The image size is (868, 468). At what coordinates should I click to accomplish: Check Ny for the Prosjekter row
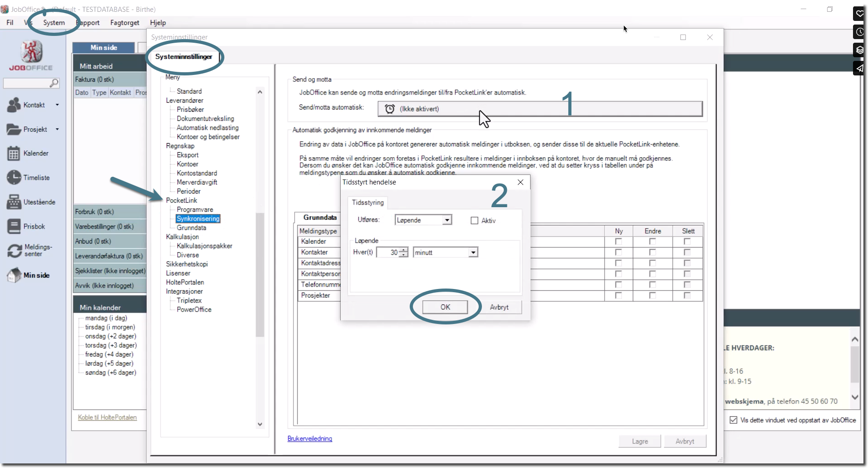pos(618,295)
